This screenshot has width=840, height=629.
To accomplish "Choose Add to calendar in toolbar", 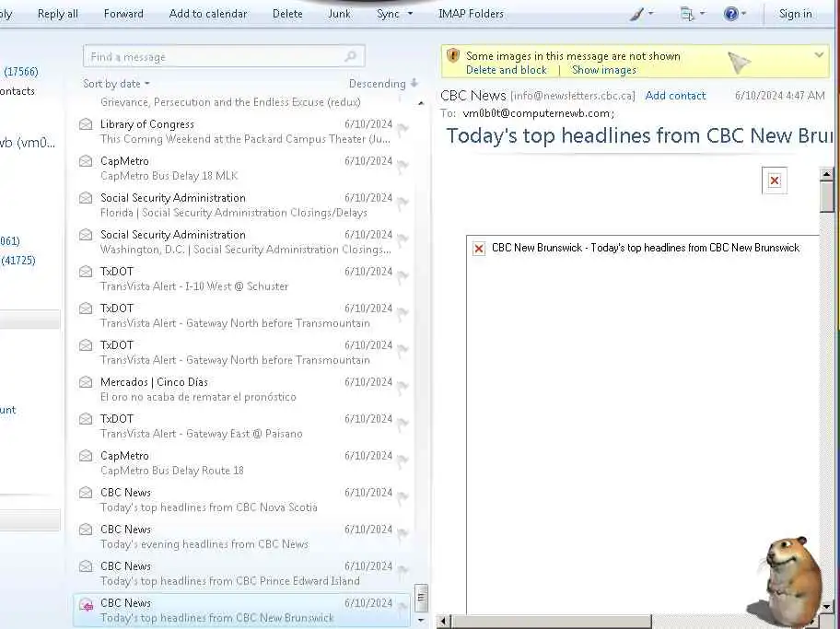I will tap(208, 14).
